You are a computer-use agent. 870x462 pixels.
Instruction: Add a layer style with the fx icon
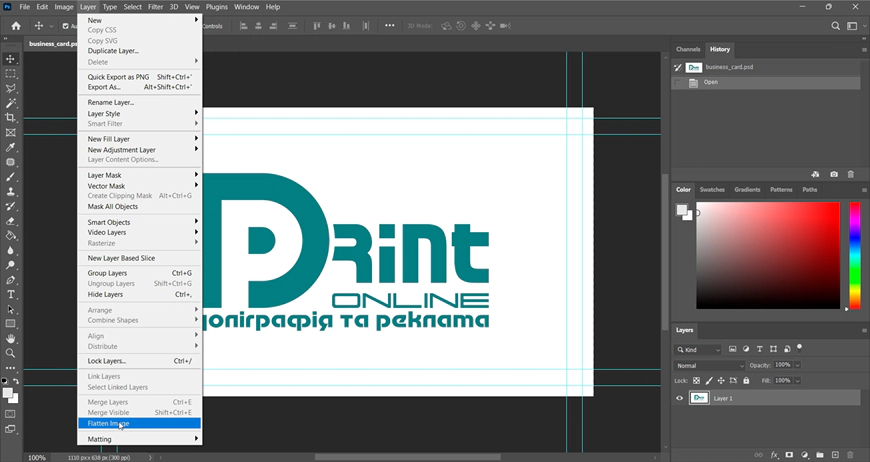pyautogui.click(x=775, y=455)
